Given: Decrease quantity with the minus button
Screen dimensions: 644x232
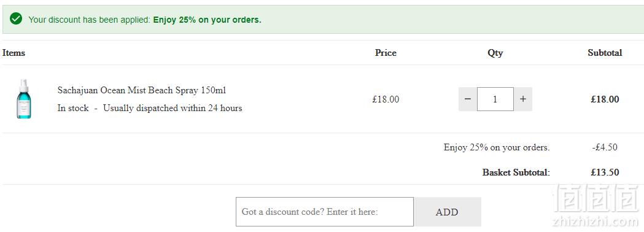Looking at the screenshot, I should point(467,99).
